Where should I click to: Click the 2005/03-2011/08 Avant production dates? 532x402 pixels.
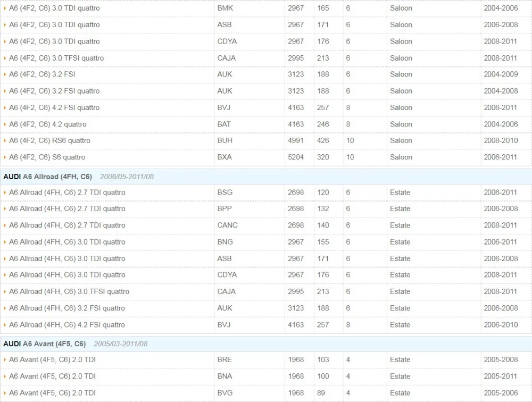pyautogui.click(x=121, y=344)
